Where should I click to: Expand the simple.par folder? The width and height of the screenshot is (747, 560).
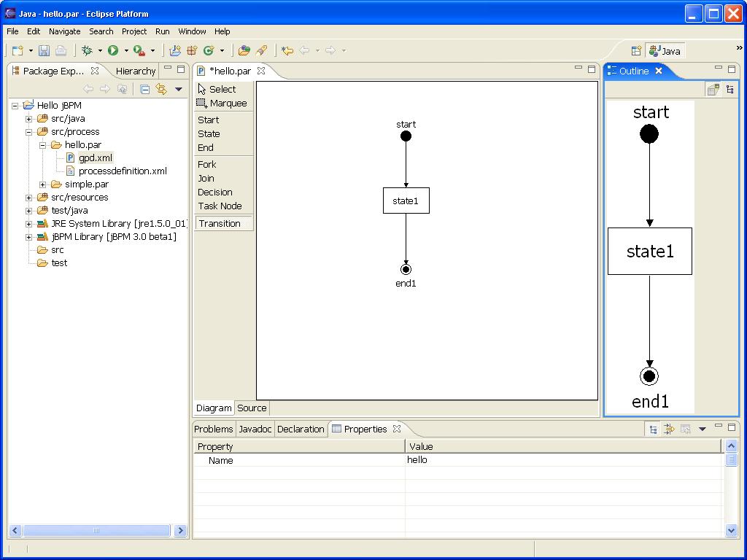tap(43, 184)
